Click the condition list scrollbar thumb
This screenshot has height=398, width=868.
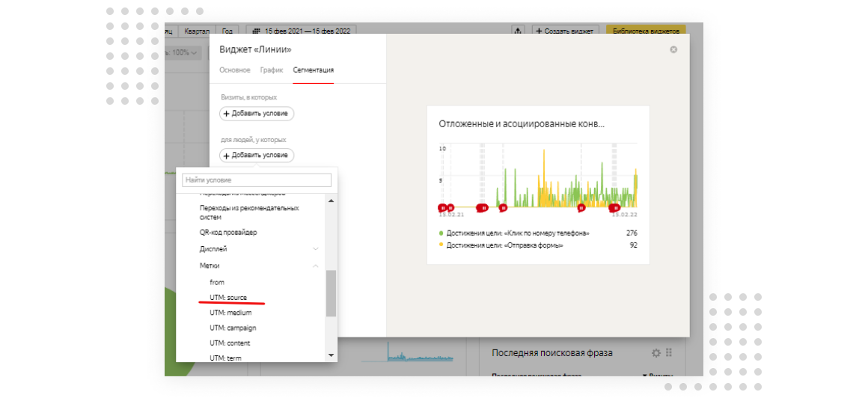331,293
